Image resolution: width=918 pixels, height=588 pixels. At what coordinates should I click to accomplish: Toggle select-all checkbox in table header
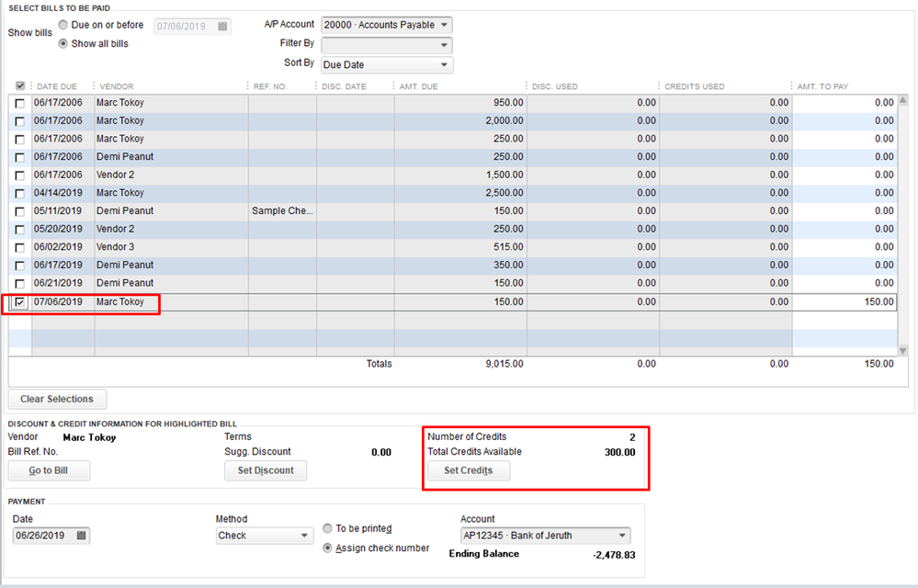tap(20, 86)
